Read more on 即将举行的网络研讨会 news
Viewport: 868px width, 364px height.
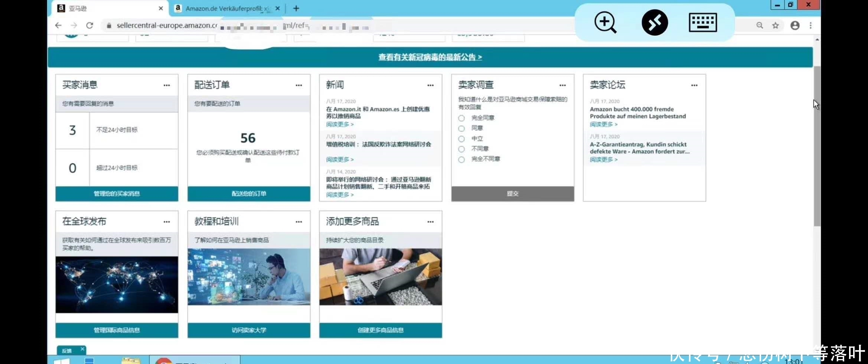(340, 195)
